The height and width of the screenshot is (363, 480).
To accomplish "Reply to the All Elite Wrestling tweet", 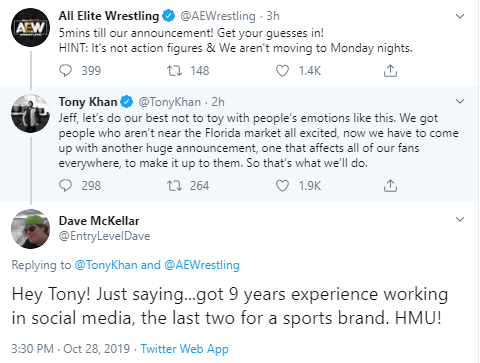I will (65, 71).
